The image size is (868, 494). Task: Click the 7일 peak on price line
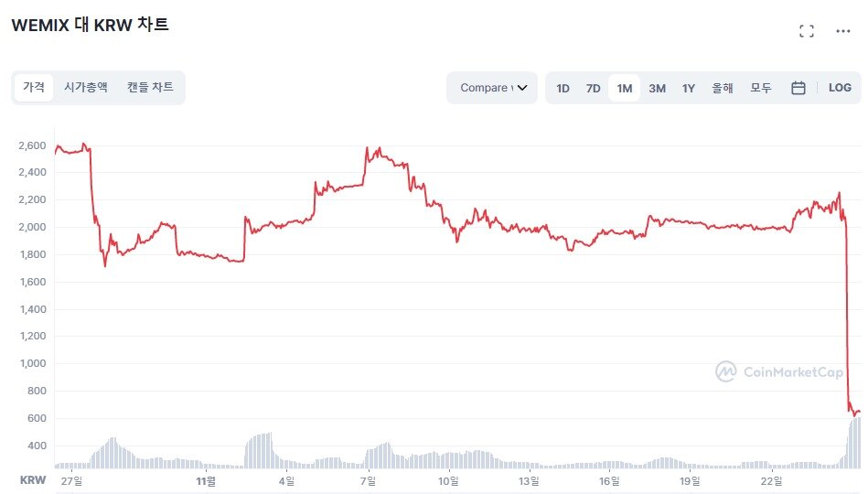click(367, 147)
